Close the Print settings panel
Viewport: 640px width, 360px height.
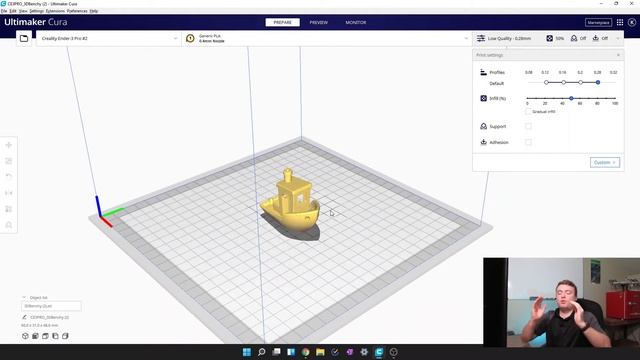click(618, 55)
